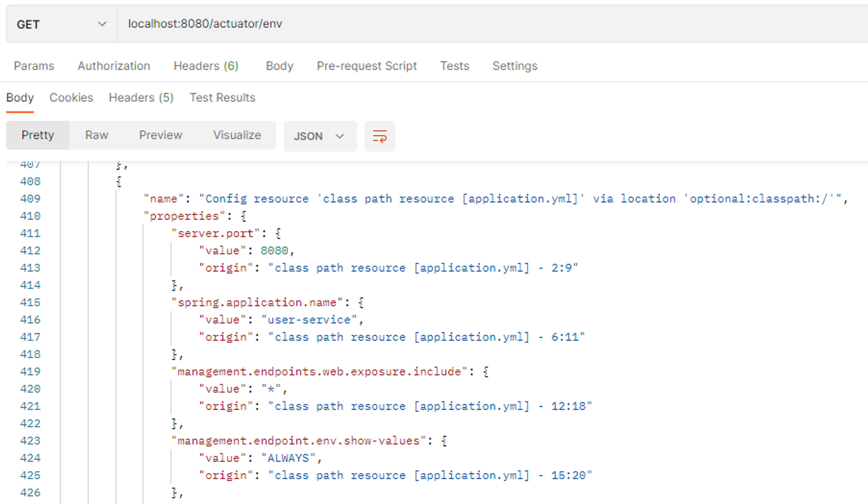Open the Pre-request Script tab
The image size is (868, 504).
coord(366,66)
